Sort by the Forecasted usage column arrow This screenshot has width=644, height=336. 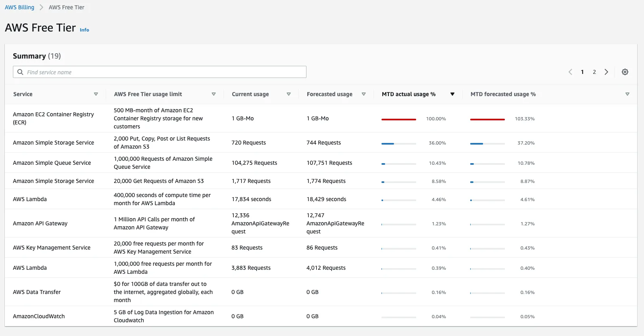364,94
